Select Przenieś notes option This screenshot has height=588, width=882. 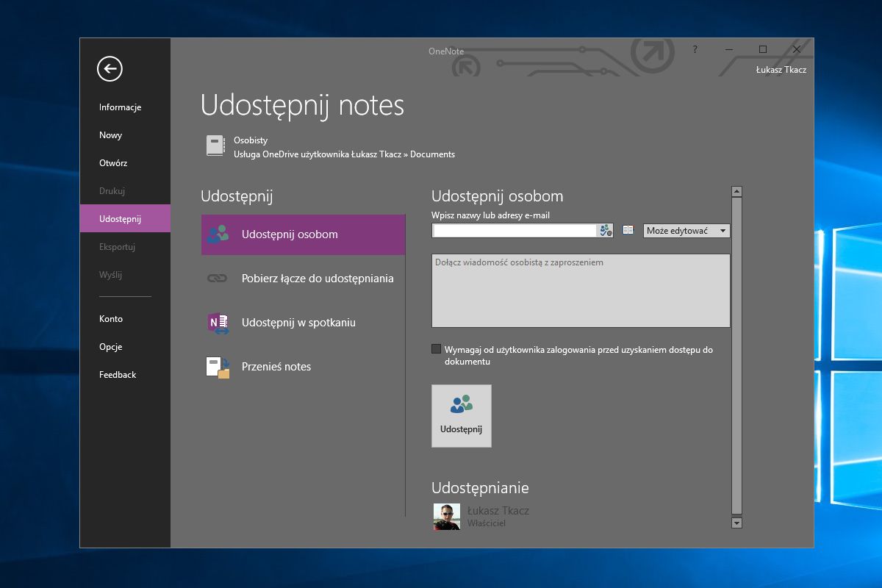coord(303,367)
